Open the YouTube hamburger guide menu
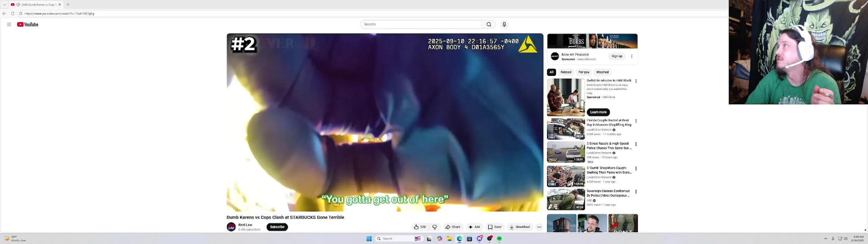The width and height of the screenshot is (868, 244). [9, 24]
